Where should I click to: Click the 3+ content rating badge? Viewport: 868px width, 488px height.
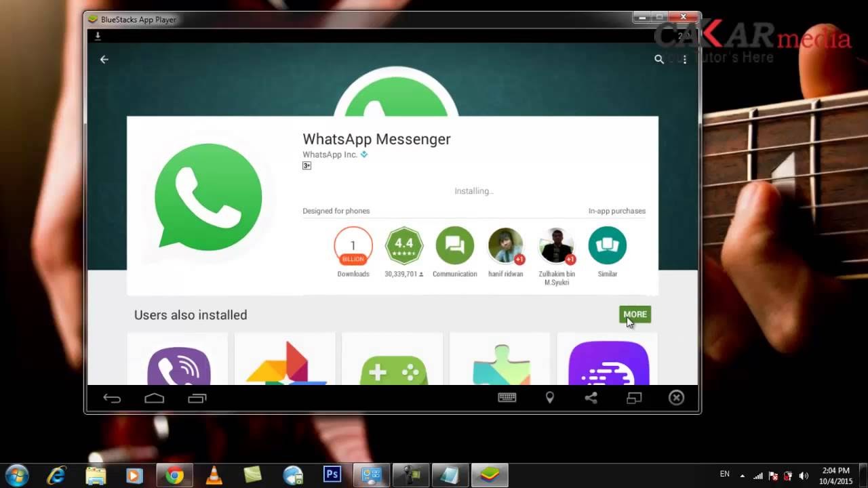[x=307, y=165]
